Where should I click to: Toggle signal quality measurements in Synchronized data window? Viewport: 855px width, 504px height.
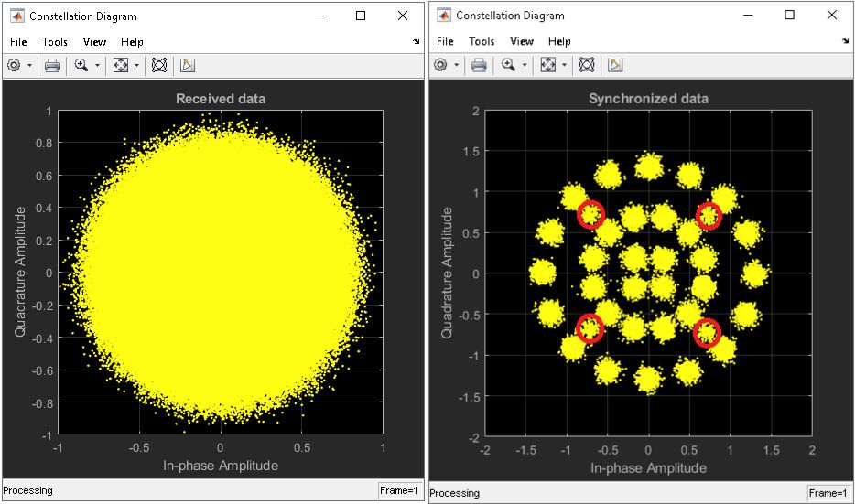tap(615, 65)
